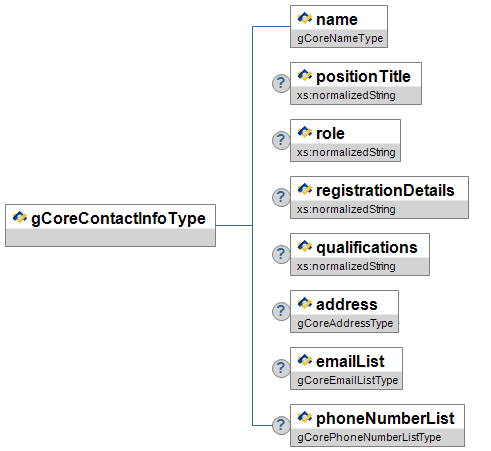
Task: Click the optional marker beside registrationDetails
Action: point(281,197)
